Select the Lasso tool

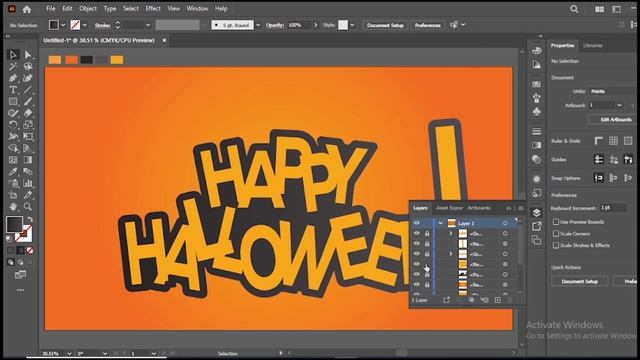tap(28, 67)
